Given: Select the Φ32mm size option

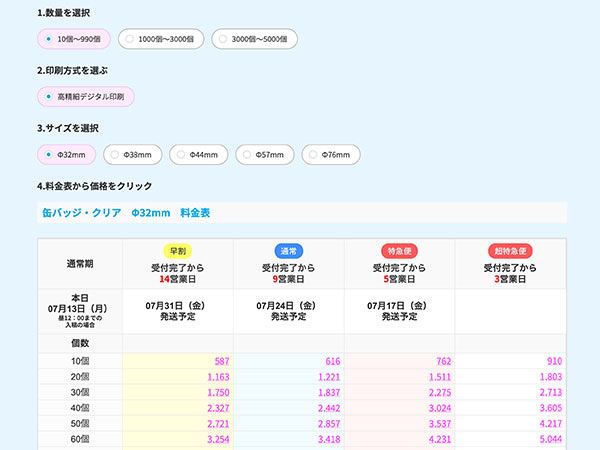Looking at the screenshot, I should click(x=67, y=155).
